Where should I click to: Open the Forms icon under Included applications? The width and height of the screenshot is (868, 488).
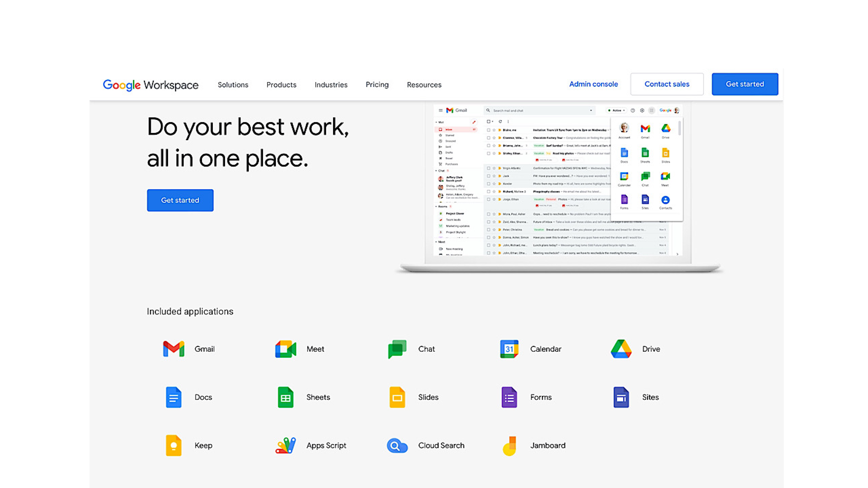tap(509, 397)
